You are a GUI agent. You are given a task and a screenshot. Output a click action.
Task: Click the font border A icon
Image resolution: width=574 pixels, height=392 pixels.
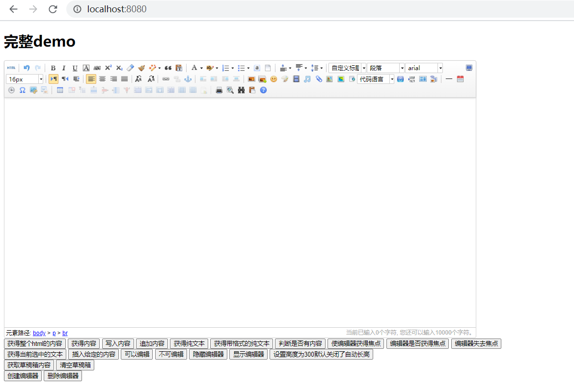click(x=86, y=68)
